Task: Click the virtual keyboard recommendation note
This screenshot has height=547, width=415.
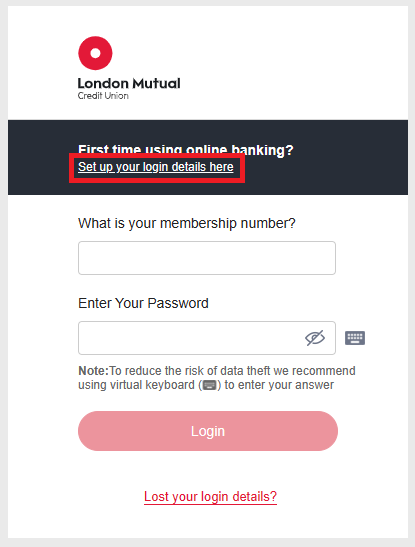Action: tap(217, 378)
